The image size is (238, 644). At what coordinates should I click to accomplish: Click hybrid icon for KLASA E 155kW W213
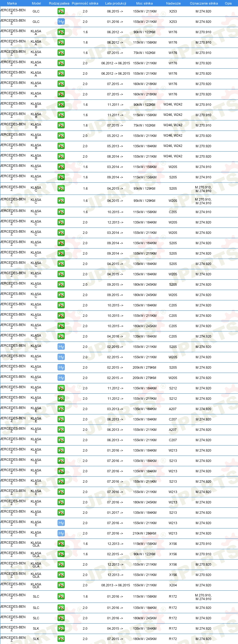61,523
